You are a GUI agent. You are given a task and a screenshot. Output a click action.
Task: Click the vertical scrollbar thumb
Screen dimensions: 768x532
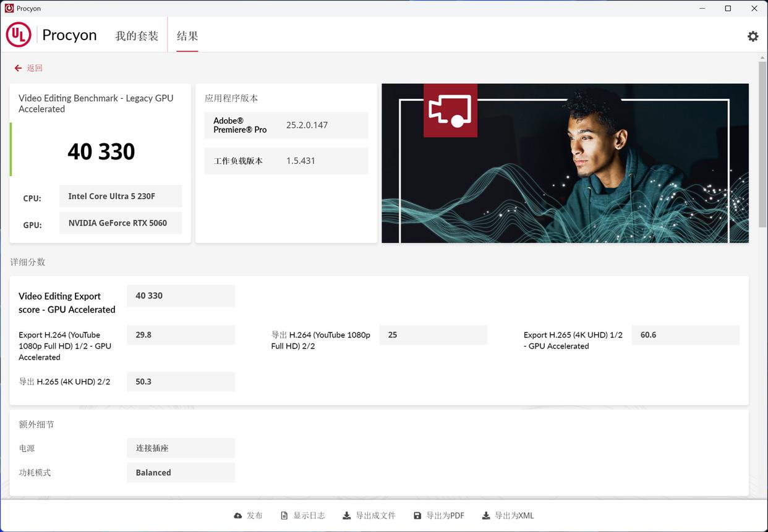762,144
